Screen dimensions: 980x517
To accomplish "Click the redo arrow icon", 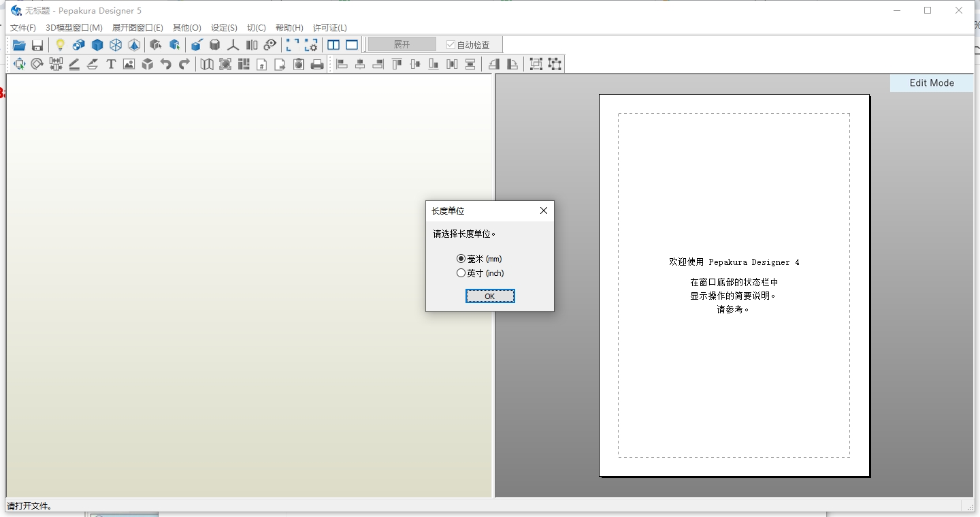I will [x=184, y=64].
